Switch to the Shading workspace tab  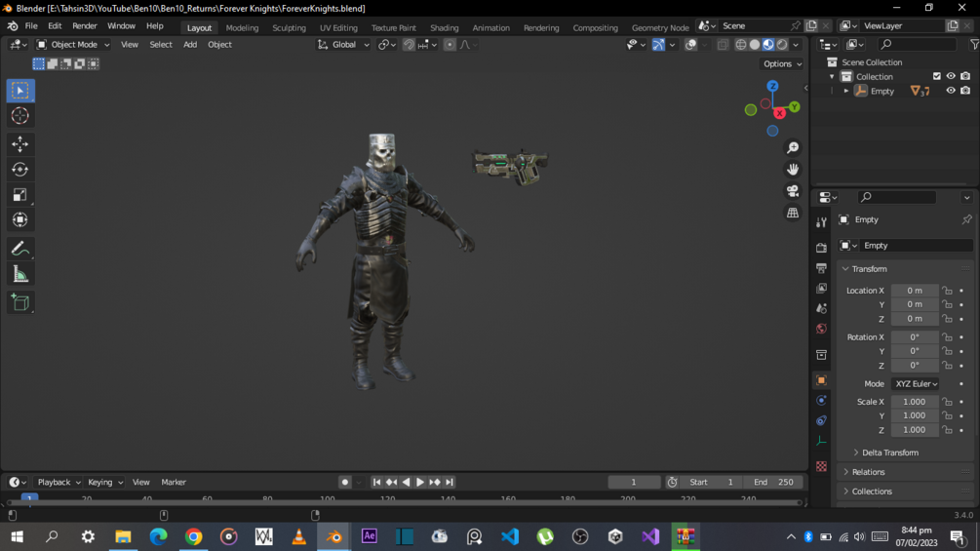(444, 27)
